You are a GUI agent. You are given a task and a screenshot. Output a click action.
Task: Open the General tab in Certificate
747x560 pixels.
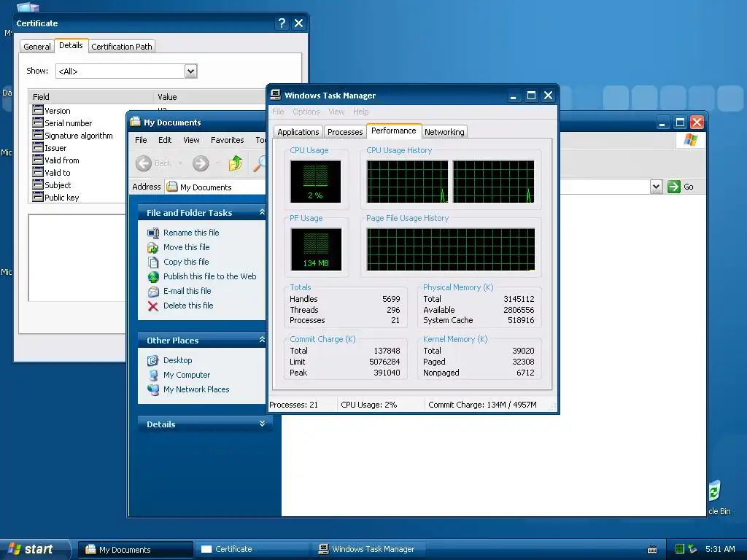(36, 47)
